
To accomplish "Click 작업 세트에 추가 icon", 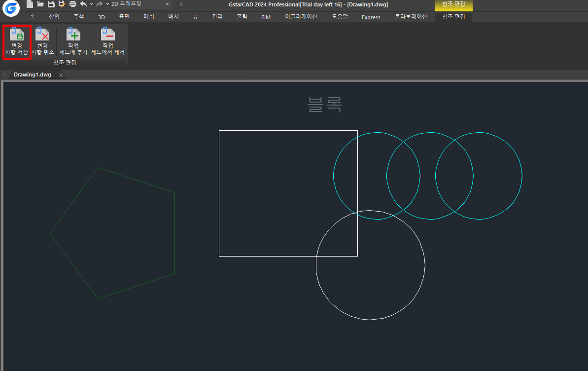I will pyautogui.click(x=73, y=41).
